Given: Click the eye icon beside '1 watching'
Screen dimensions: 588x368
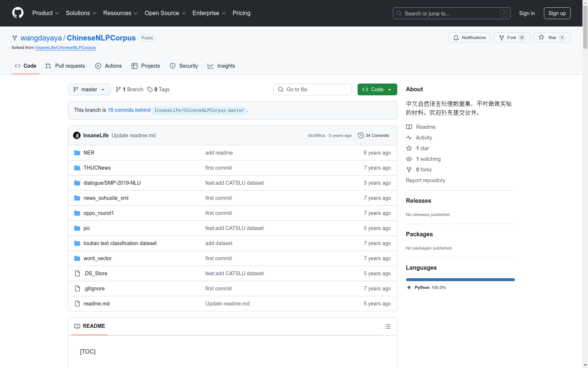Looking at the screenshot, I should [409, 159].
